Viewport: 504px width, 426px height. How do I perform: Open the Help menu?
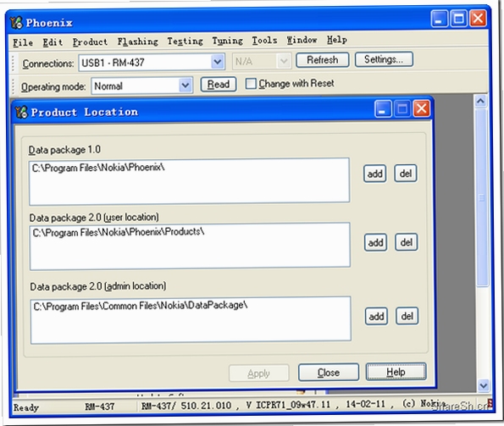coord(337,40)
